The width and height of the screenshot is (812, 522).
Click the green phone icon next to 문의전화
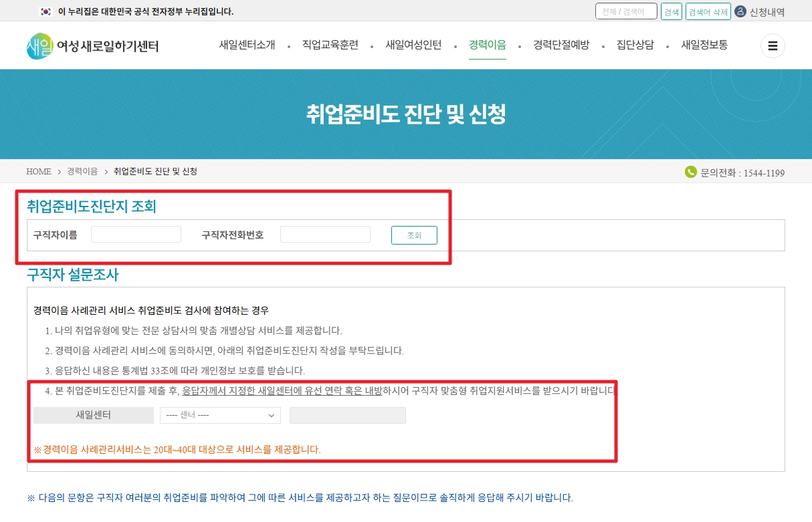point(690,172)
